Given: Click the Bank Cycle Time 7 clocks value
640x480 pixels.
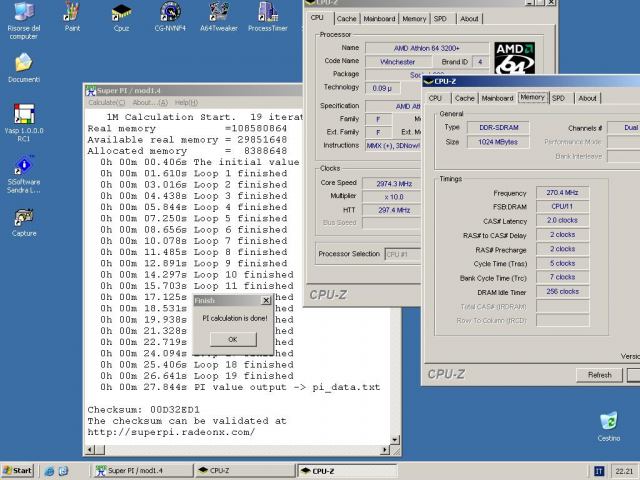Looking at the screenshot, I should (562, 277).
